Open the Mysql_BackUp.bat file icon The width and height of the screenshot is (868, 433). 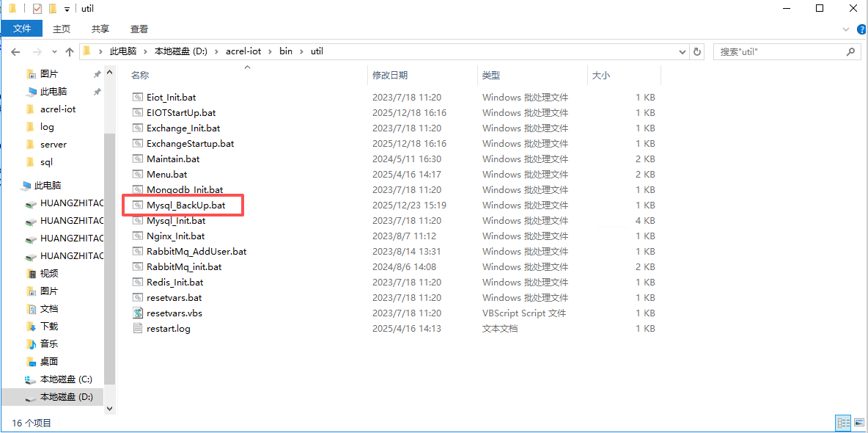pos(138,205)
